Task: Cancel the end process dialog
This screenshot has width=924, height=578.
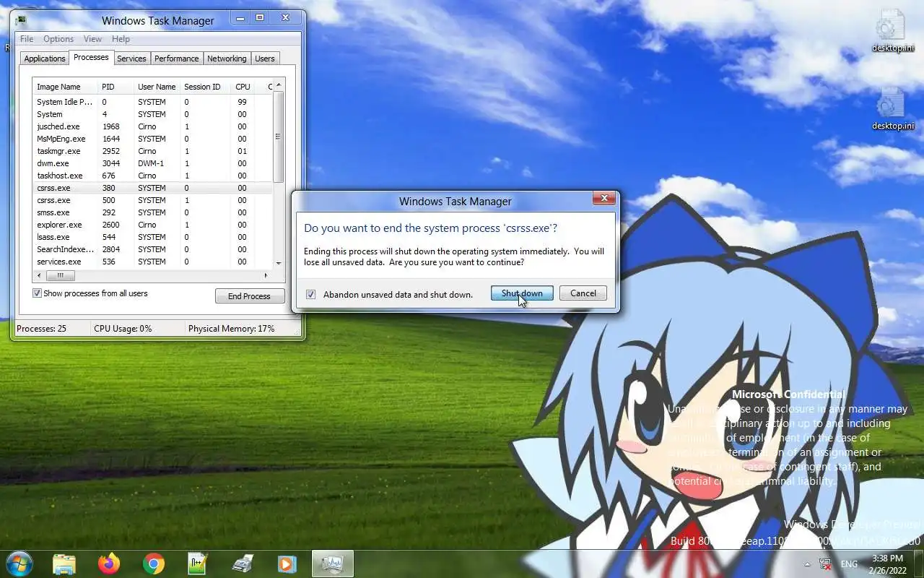Action: point(583,293)
